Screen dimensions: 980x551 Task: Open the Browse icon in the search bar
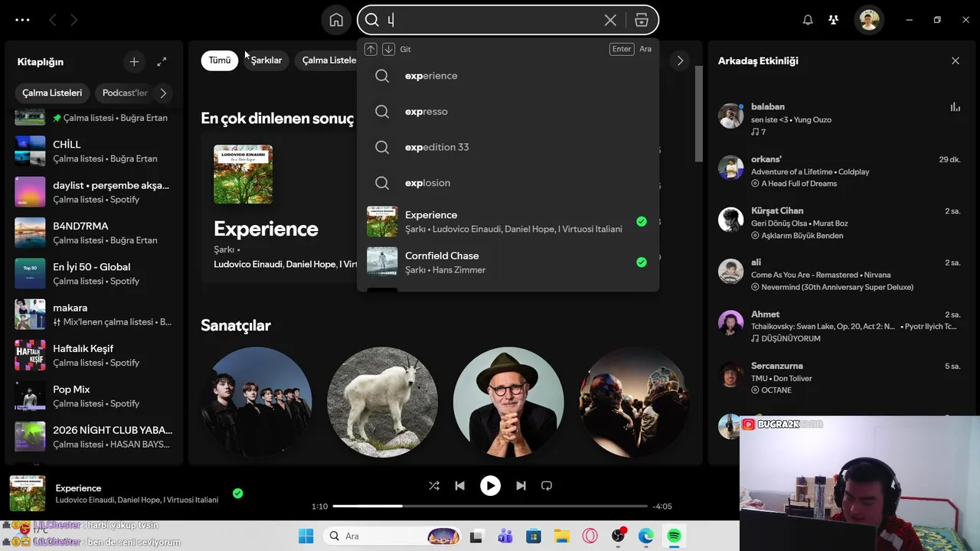(642, 20)
